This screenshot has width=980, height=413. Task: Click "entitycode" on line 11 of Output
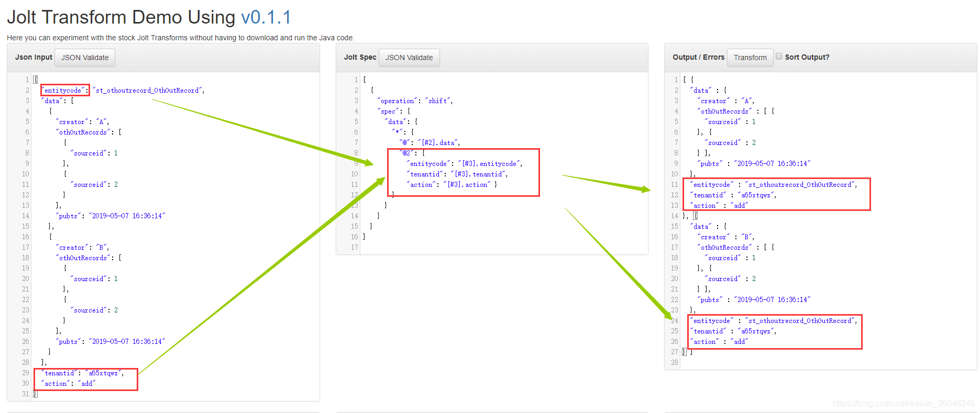point(773,185)
